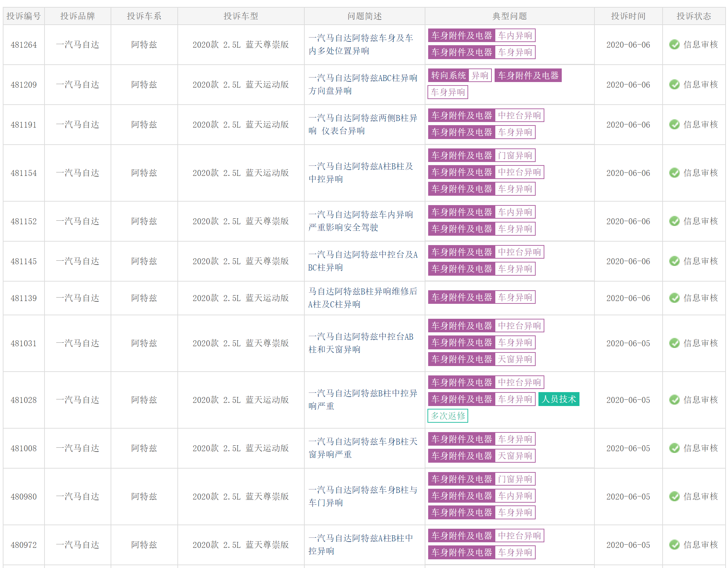
Task: Open complaint '一汽马自达阿特兹ABC柱异响方向盘异响'
Action: click(363, 84)
